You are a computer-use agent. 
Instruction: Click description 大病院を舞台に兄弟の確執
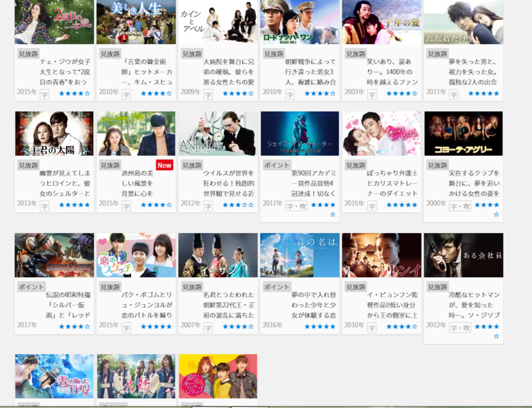click(x=229, y=72)
